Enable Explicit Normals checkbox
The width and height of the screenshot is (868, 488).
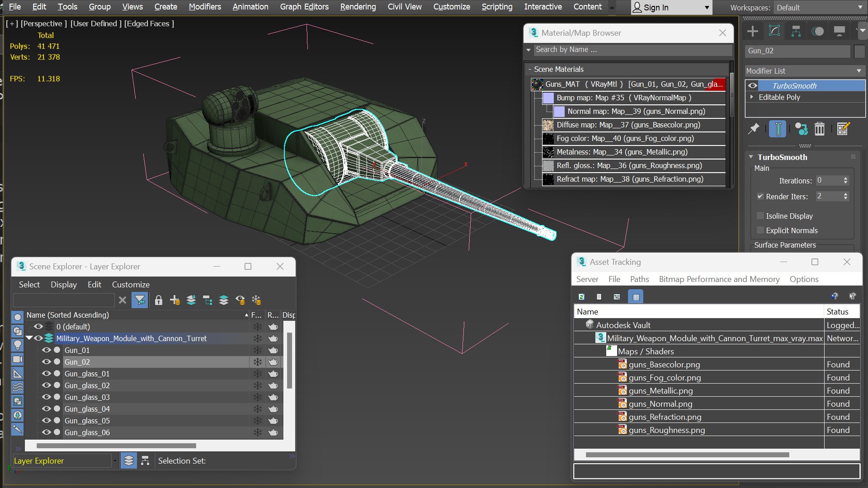tap(760, 230)
